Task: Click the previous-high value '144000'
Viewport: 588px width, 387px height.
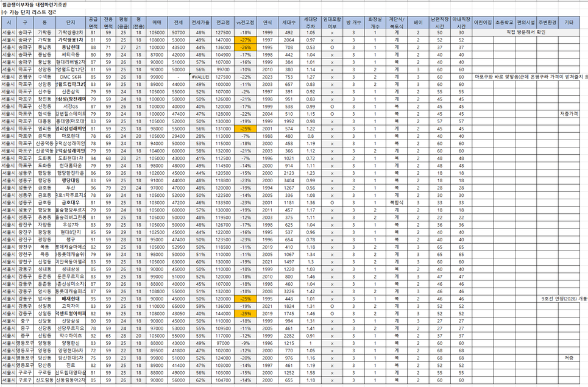Action: click(x=223, y=313)
